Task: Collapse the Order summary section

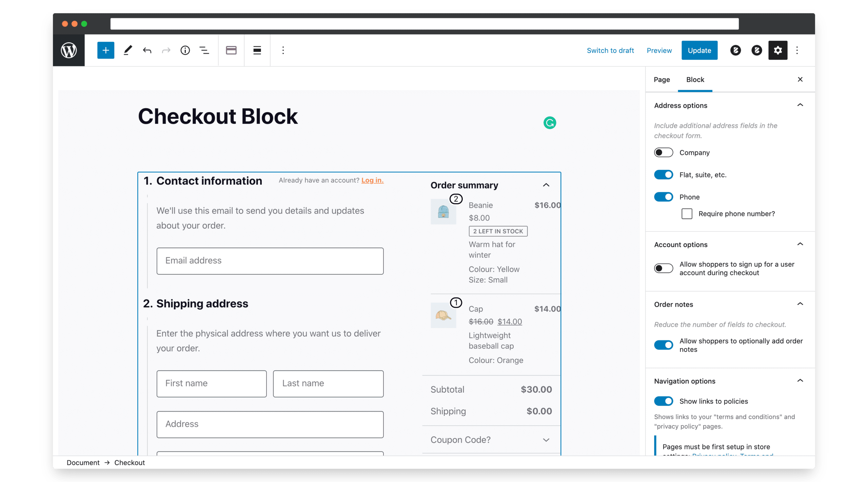Action: (x=546, y=185)
